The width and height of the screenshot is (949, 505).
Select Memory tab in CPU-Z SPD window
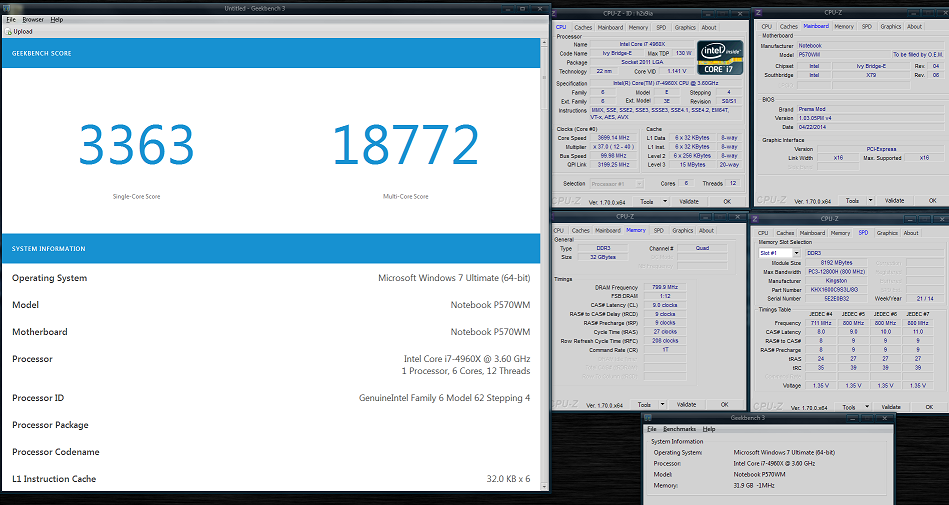coord(841,233)
